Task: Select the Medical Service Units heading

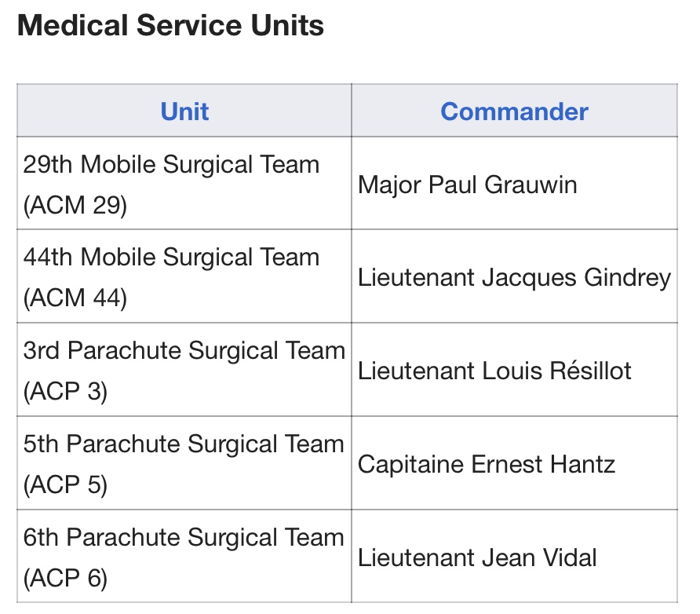Action: pos(170,25)
